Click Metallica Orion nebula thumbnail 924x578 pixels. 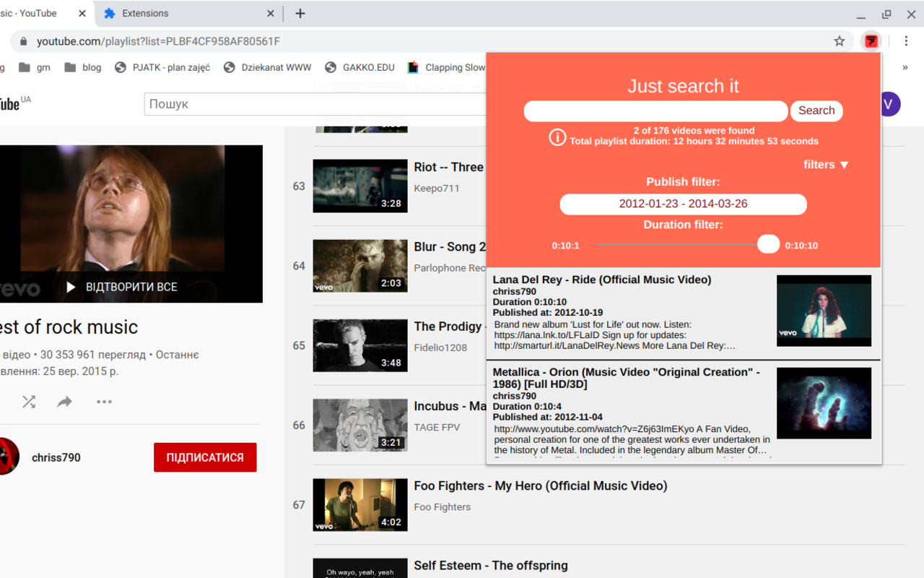click(824, 403)
